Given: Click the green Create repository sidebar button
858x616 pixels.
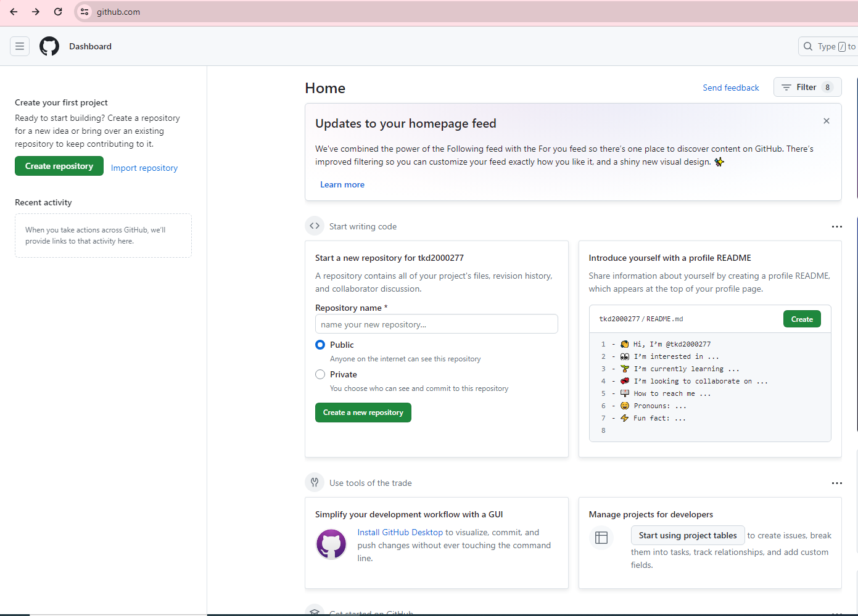Looking at the screenshot, I should [x=59, y=166].
